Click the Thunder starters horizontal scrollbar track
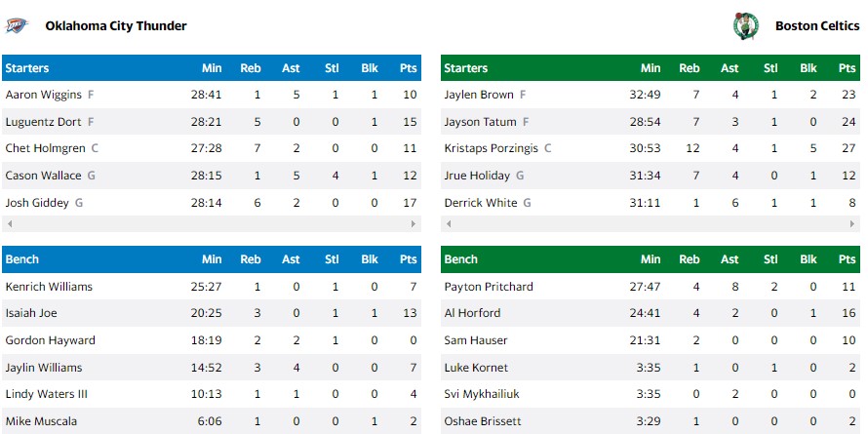This screenshot has height=434, width=868. coord(211,224)
